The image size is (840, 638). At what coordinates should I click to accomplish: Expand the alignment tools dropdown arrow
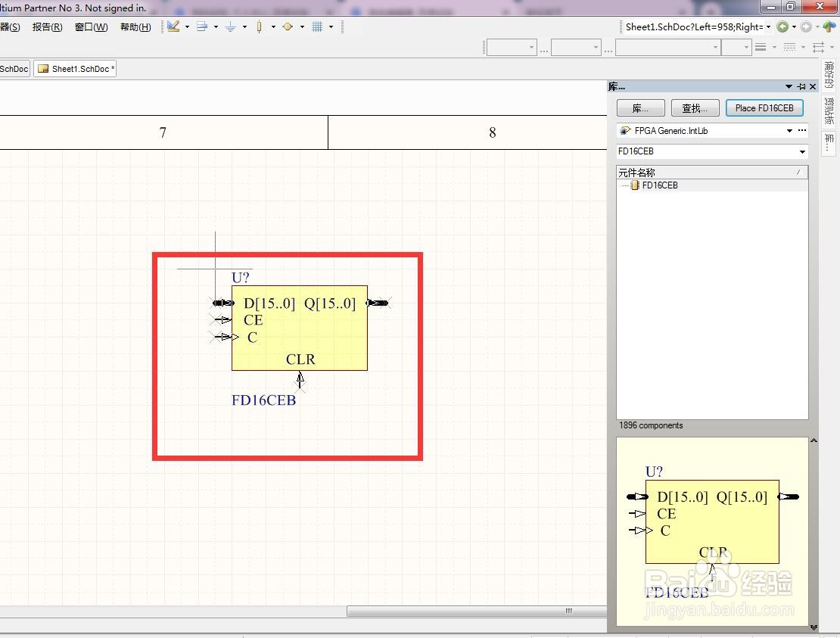point(216,26)
